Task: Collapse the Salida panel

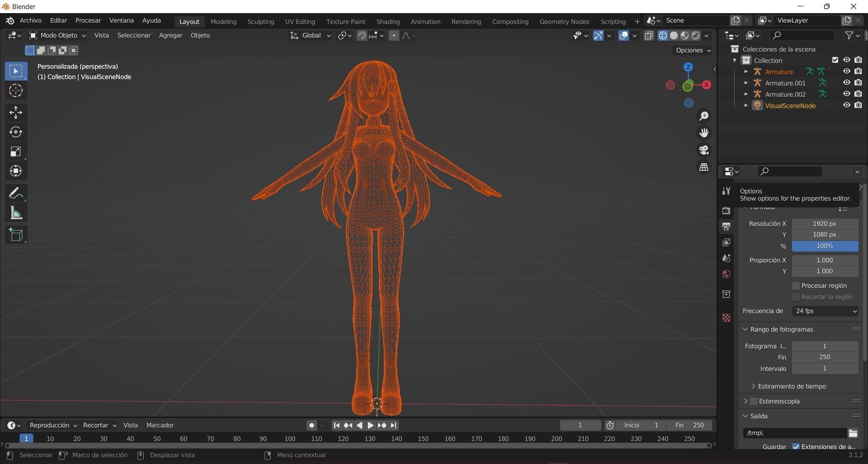Action: 745,416
